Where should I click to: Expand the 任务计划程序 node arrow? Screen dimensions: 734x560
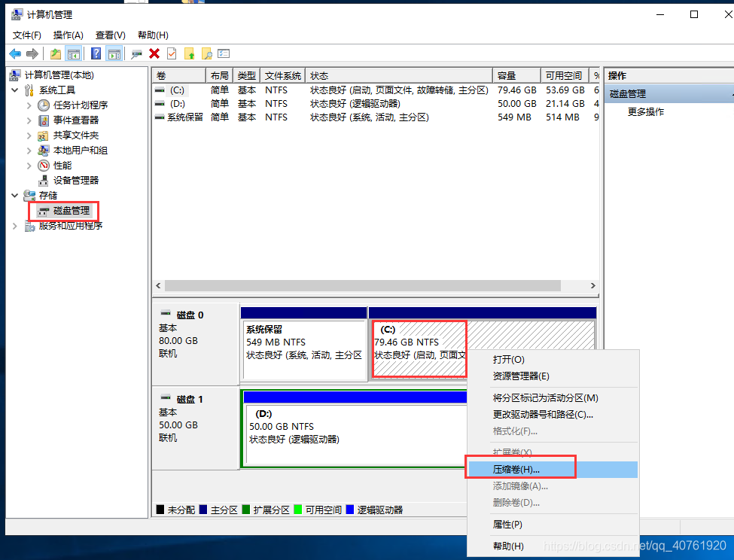pos(29,105)
